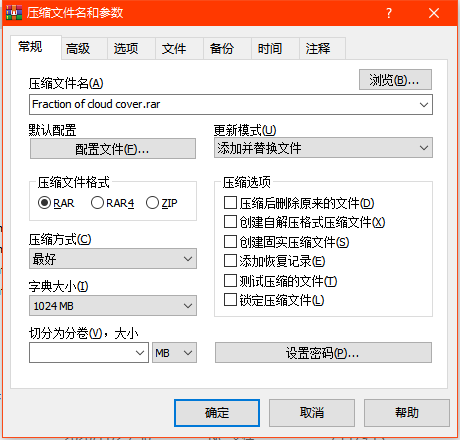Switch to the 备份 tab
This screenshot has width=460, height=440.
point(222,49)
